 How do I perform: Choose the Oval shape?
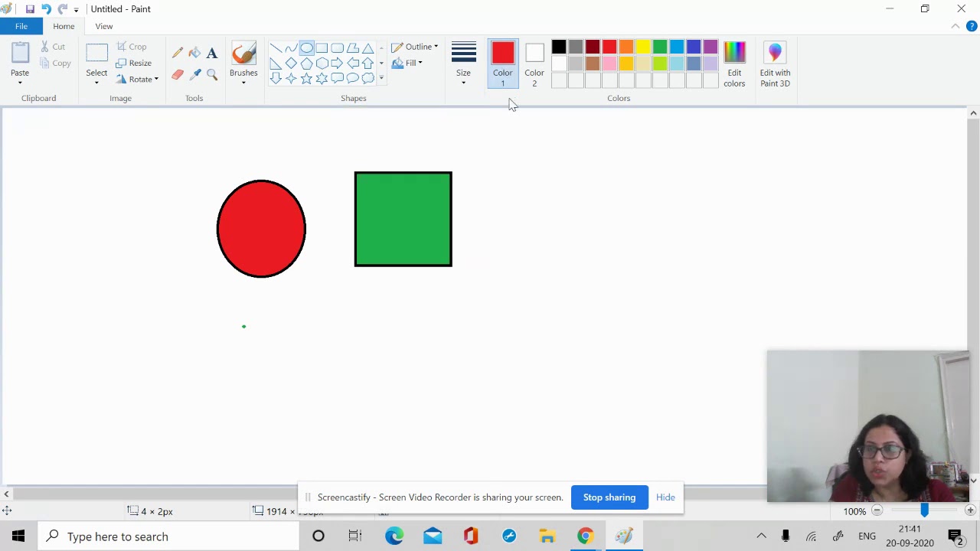pyautogui.click(x=306, y=48)
